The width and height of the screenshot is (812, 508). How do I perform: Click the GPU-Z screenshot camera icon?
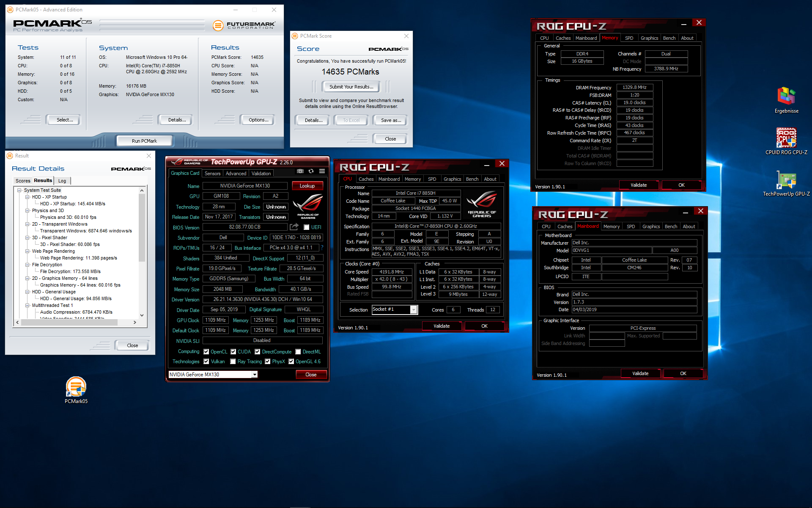click(300, 171)
